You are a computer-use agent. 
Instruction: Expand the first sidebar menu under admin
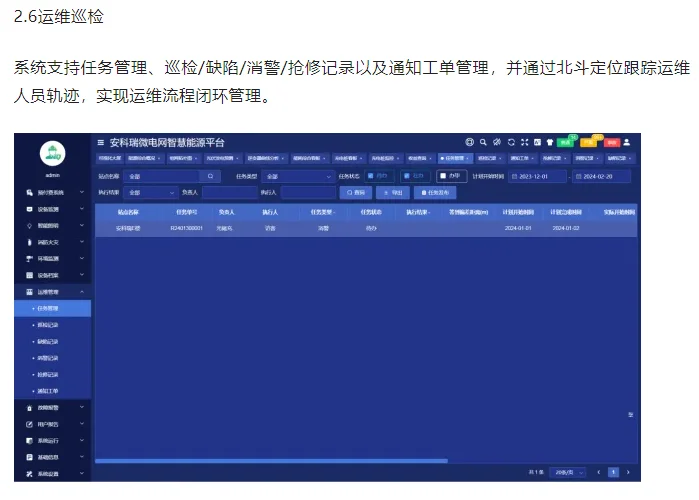82,193
